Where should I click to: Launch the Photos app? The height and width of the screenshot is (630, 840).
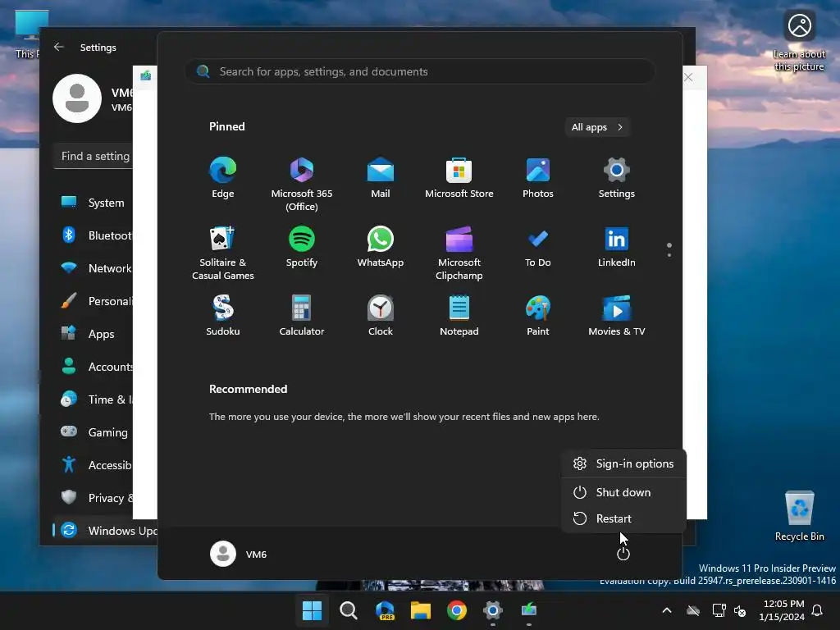click(x=538, y=178)
